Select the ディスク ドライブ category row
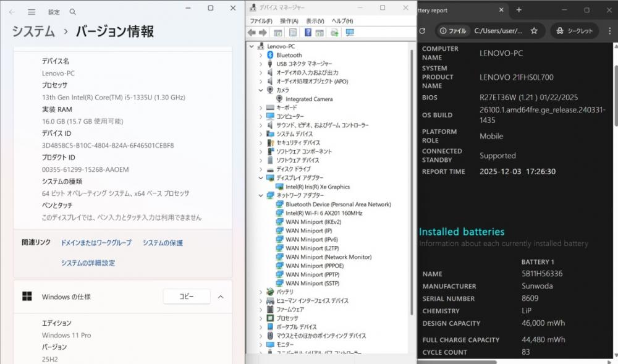Image resolution: width=618 pixels, height=364 pixels. point(293,169)
